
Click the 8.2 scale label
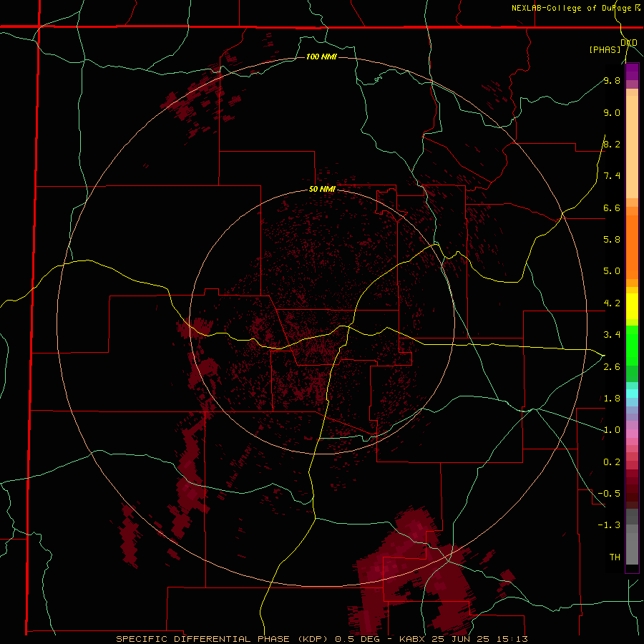pos(612,144)
